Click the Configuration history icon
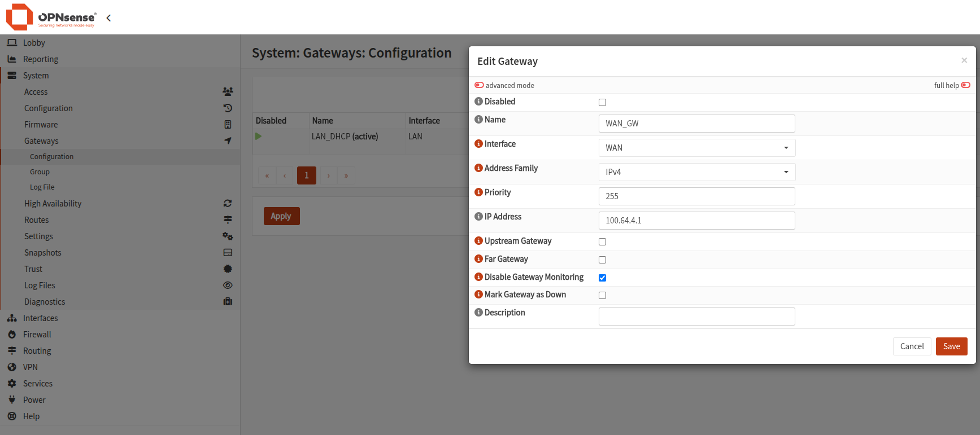Screen dimensions: 980x435 pyautogui.click(x=228, y=108)
